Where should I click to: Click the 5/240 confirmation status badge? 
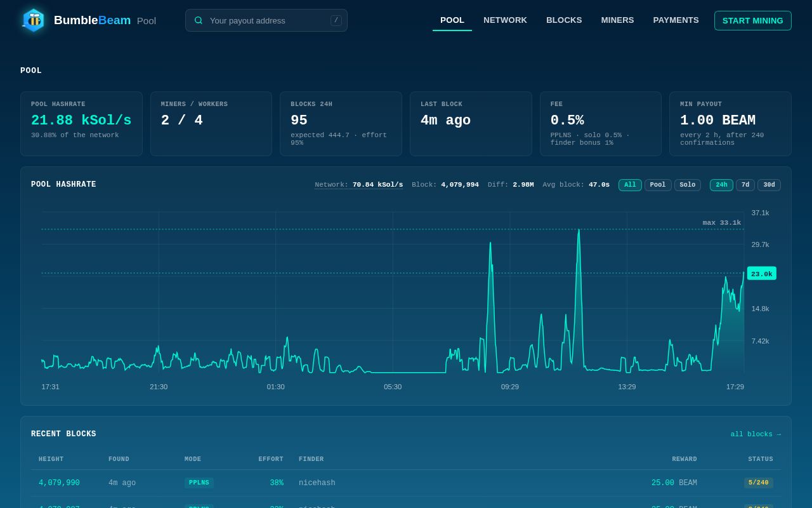pyautogui.click(x=759, y=483)
